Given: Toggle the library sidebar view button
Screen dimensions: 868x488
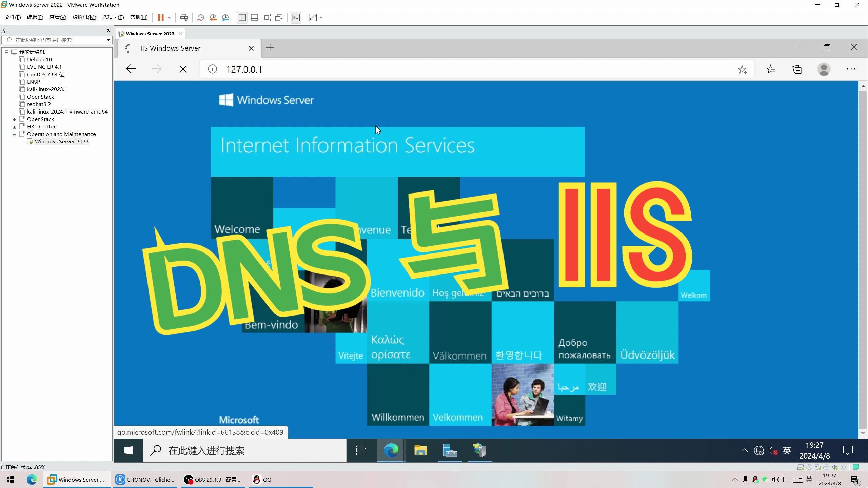Looking at the screenshot, I should [x=242, y=17].
